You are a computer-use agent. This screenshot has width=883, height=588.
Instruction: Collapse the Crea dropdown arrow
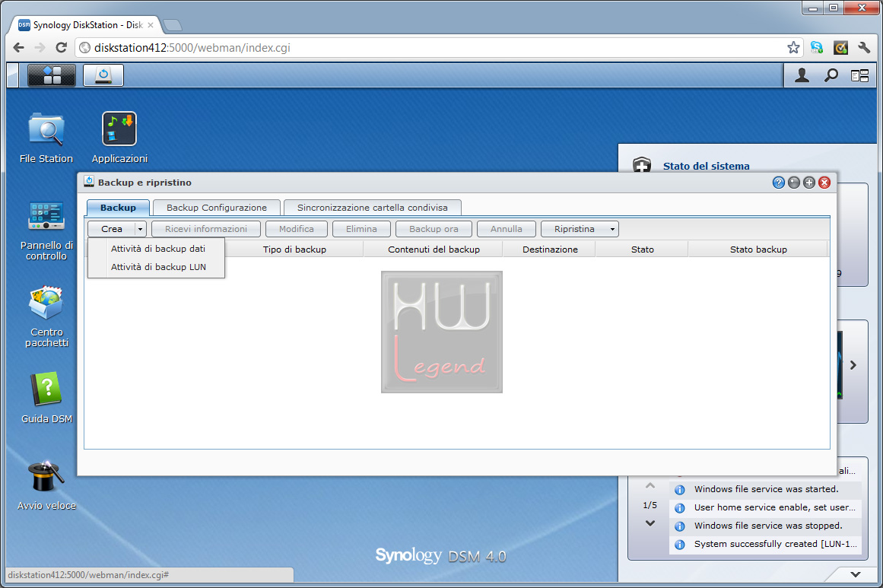point(140,229)
